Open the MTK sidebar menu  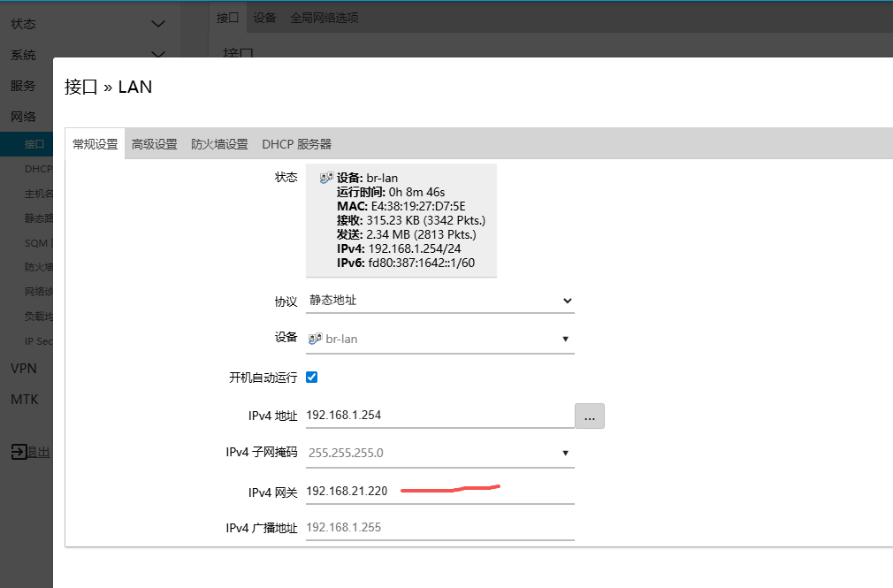pos(25,399)
